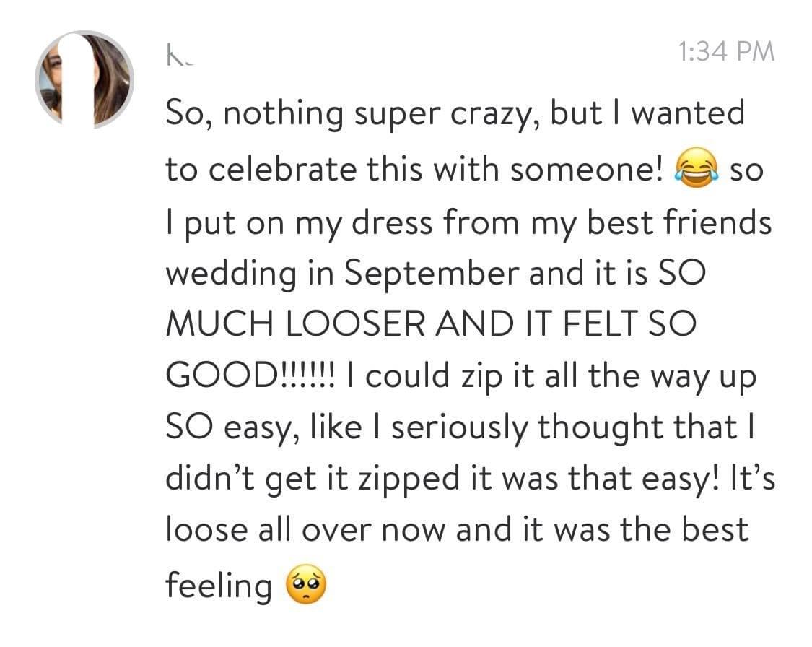Image resolution: width=812 pixels, height=647 pixels.
Task: Click the word 'celebrate' in the second line
Action: coord(283,169)
